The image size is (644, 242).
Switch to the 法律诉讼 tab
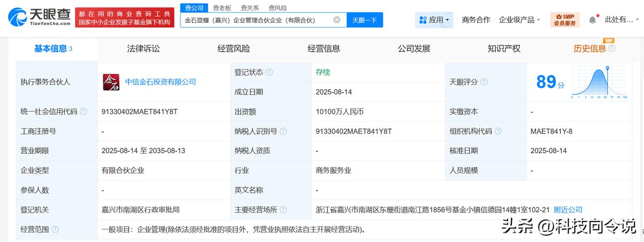[144, 49]
